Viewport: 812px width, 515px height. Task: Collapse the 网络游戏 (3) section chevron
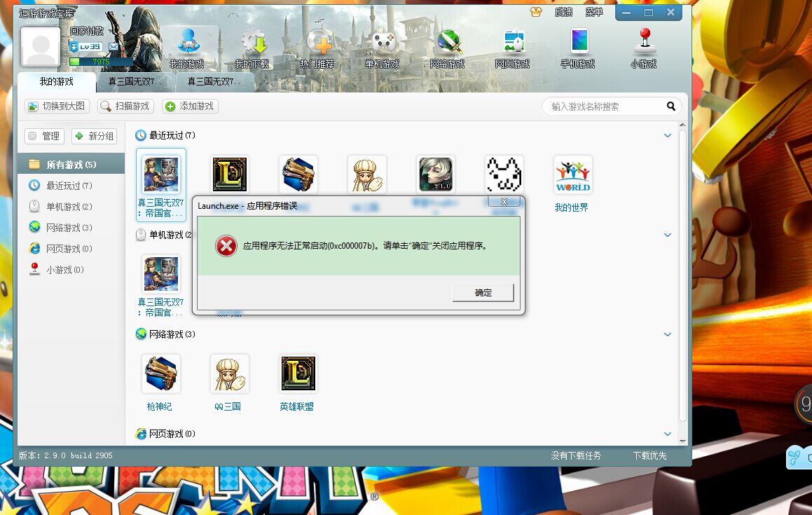tap(668, 335)
